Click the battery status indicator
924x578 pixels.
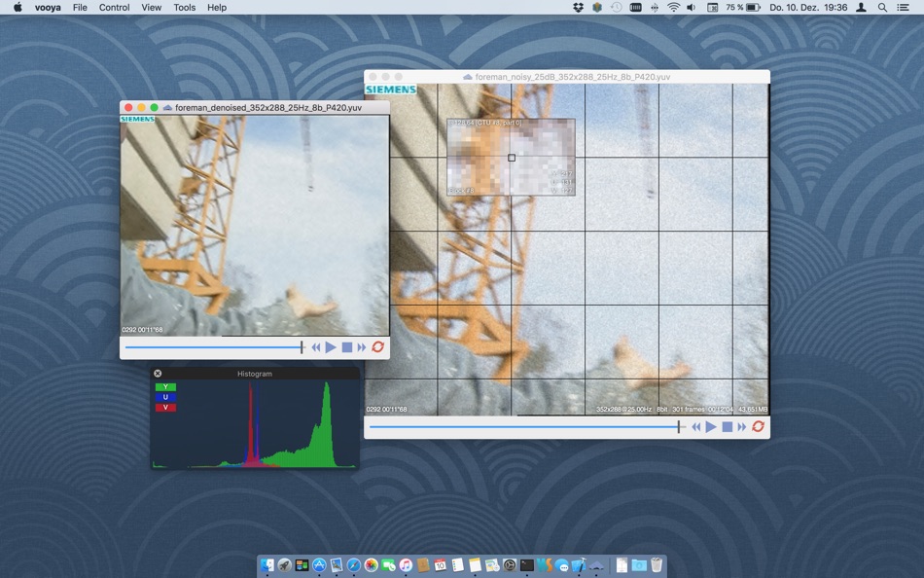742,8
